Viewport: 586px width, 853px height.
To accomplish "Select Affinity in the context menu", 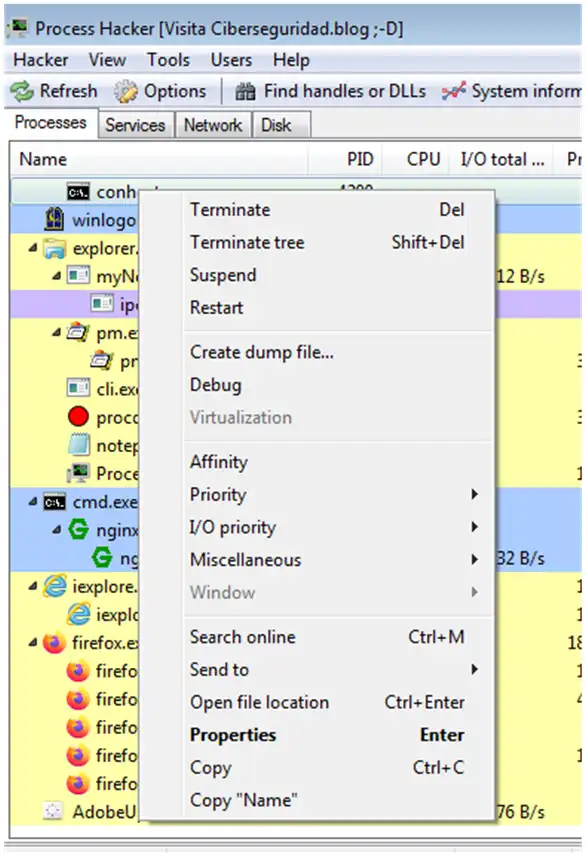I will click(x=338, y=462).
